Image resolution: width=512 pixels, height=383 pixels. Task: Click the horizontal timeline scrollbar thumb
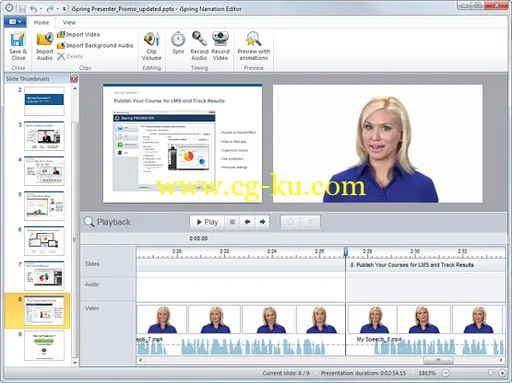(438, 360)
